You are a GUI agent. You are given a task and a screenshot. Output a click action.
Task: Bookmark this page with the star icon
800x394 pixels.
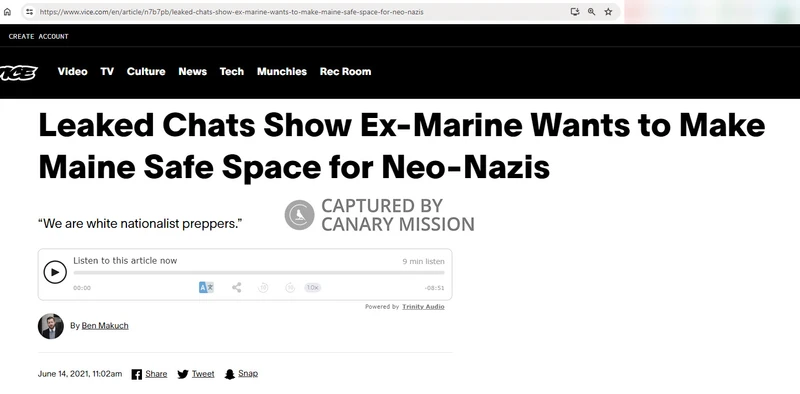[x=608, y=12]
